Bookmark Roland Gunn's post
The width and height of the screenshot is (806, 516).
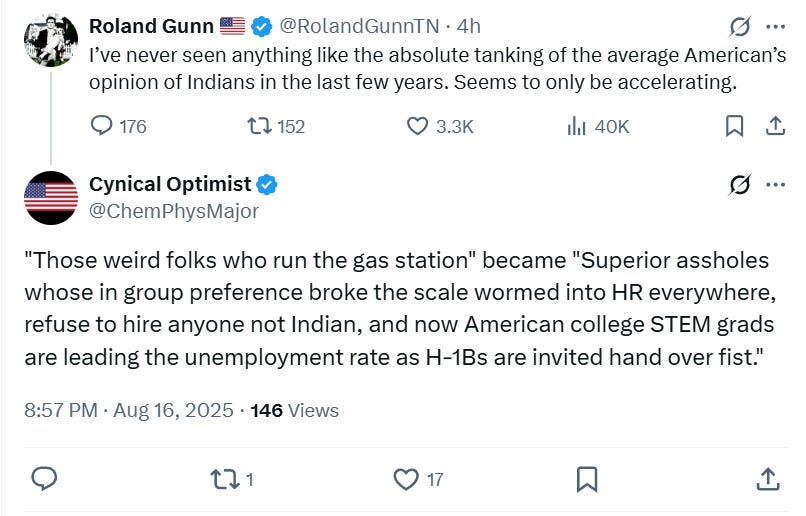click(x=734, y=126)
